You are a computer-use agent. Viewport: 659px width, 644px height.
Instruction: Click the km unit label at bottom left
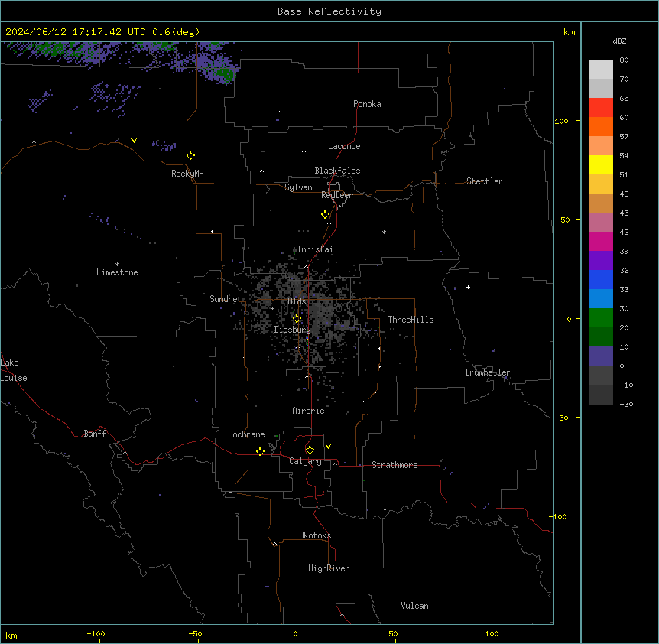pyautogui.click(x=11, y=636)
